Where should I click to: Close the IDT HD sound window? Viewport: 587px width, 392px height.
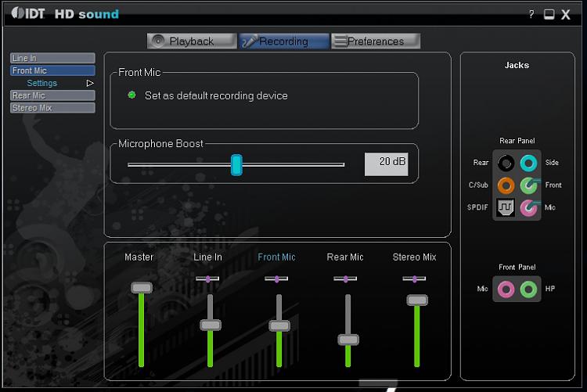click(566, 15)
